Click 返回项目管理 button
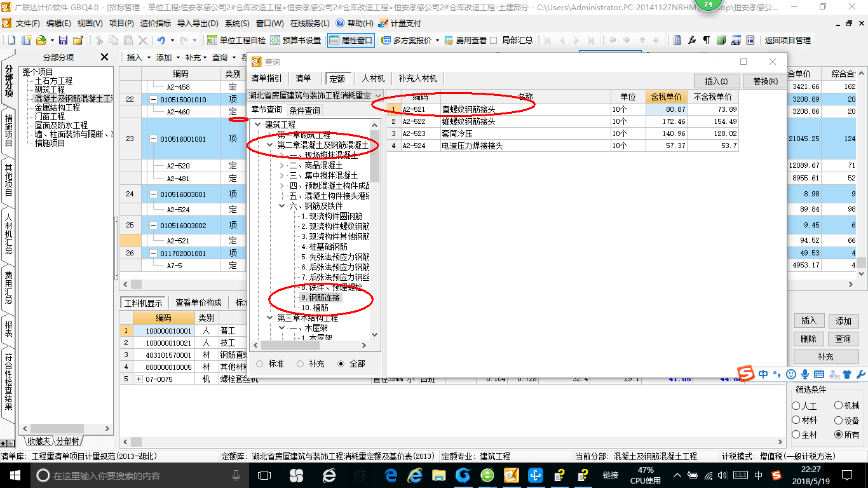The image size is (868, 488). (x=787, y=40)
